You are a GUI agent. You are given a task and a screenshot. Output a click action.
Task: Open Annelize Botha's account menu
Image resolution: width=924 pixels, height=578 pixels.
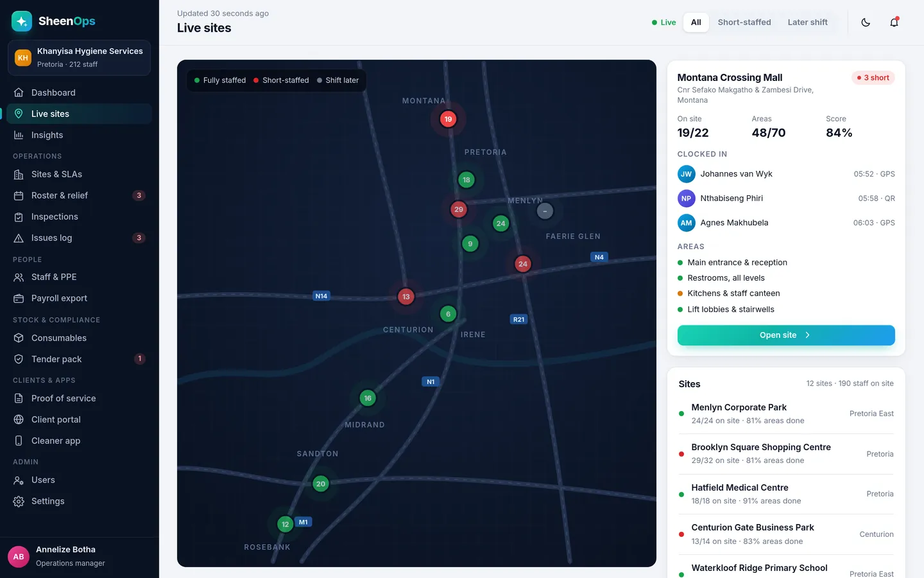79,556
